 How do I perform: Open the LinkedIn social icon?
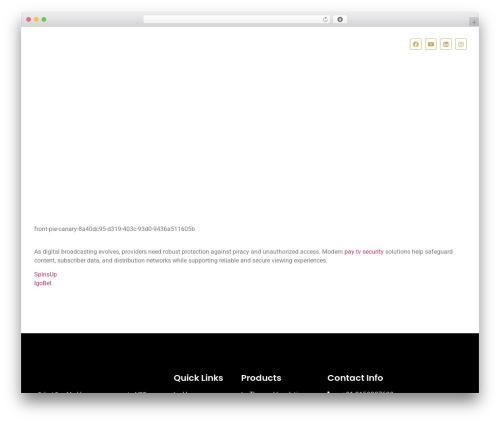446,44
